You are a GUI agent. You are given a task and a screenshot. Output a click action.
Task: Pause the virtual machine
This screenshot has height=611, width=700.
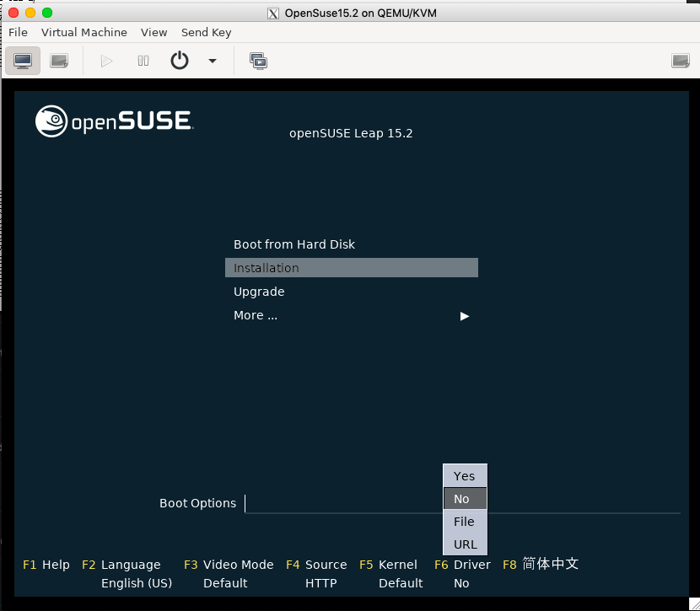click(143, 61)
